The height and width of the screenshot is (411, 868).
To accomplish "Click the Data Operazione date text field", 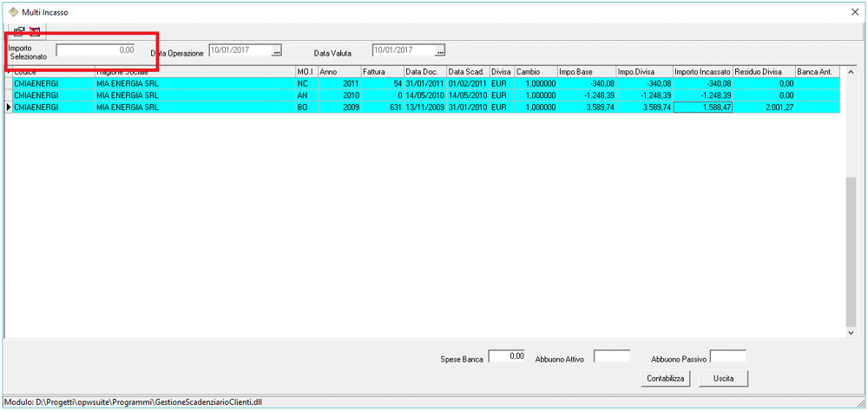I will [x=240, y=50].
